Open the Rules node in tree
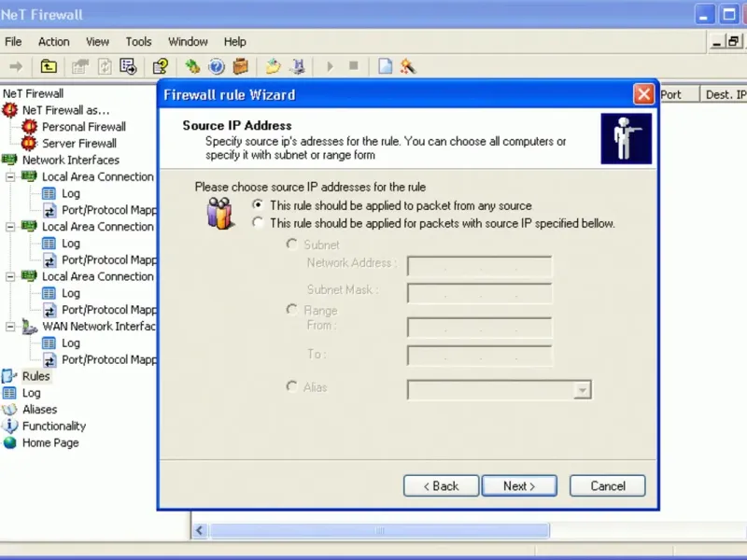 [35, 376]
